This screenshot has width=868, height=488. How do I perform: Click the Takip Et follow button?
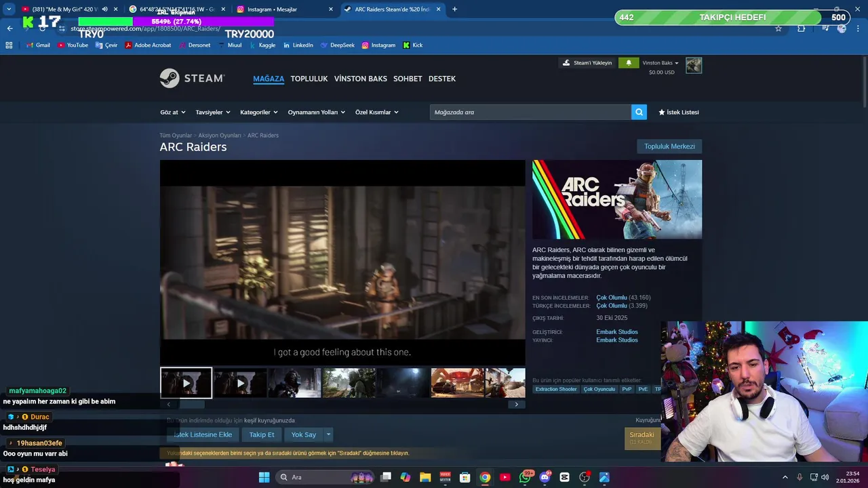tap(262, 434)
